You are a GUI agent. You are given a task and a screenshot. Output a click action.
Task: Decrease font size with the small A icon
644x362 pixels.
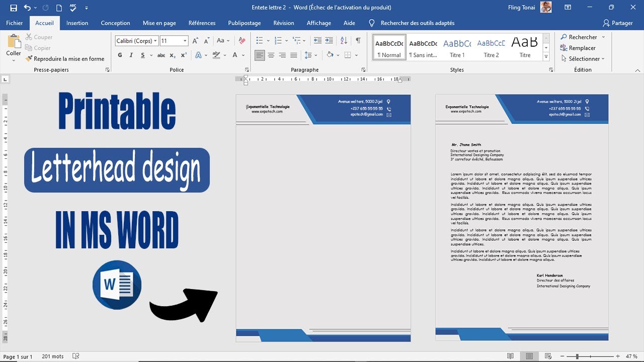tap(207, 41)
